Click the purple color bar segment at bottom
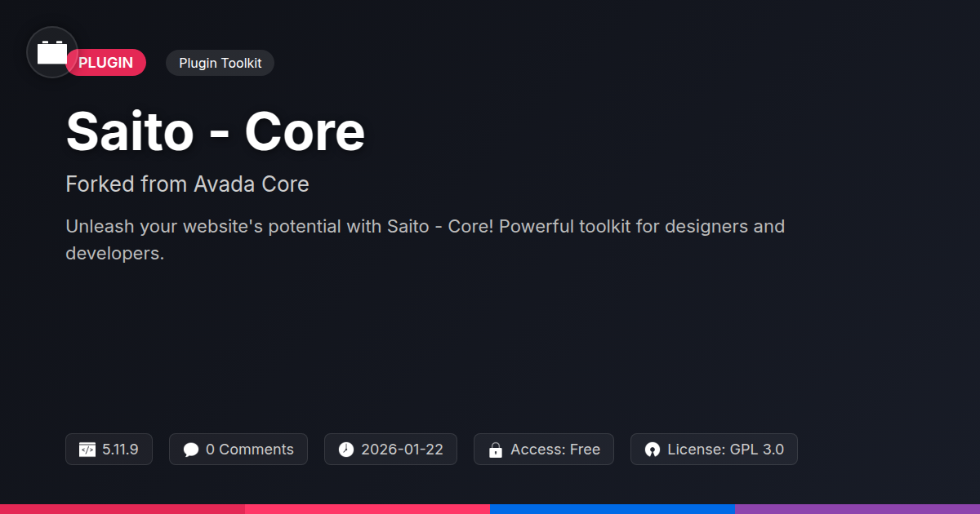Screen dimensions: 980x514 click(x=857, y=508)
